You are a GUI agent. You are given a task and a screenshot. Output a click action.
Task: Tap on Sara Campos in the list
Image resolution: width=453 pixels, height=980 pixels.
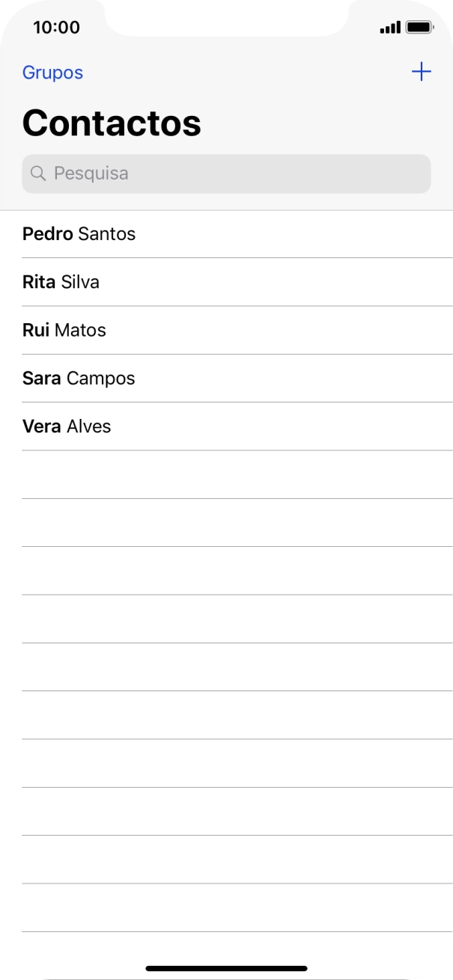pyautogui.click(x=78, y=379)
